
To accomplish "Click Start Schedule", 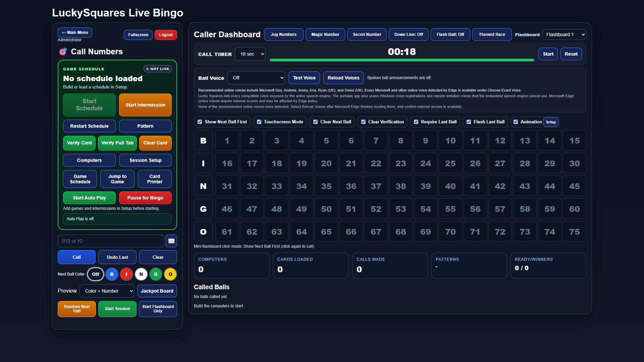I will click(89, 105).
